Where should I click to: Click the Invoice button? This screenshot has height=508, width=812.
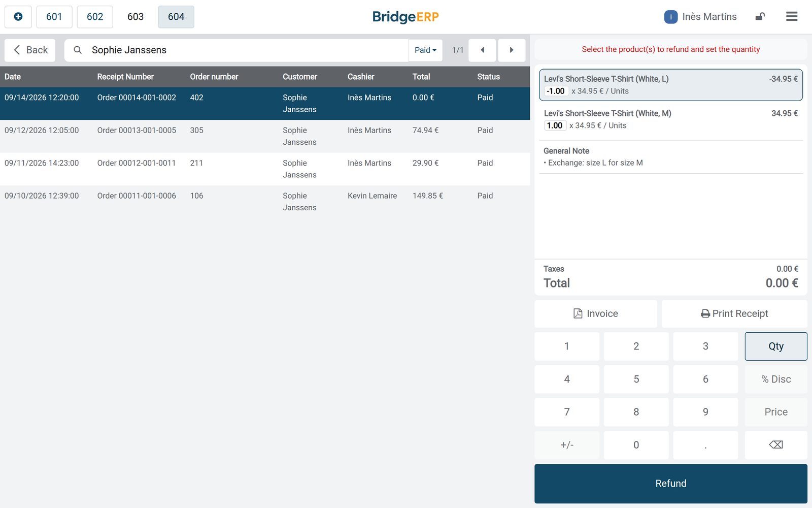(x=596, y=314)
